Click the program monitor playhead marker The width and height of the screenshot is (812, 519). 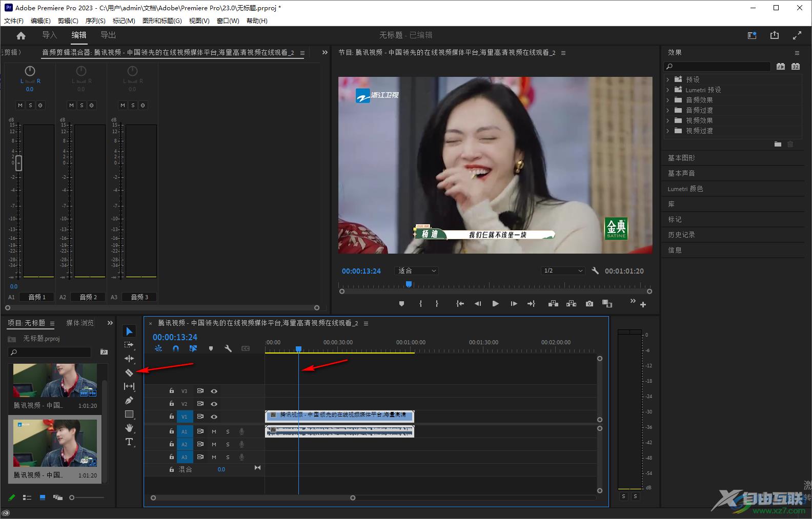point(409,284)
